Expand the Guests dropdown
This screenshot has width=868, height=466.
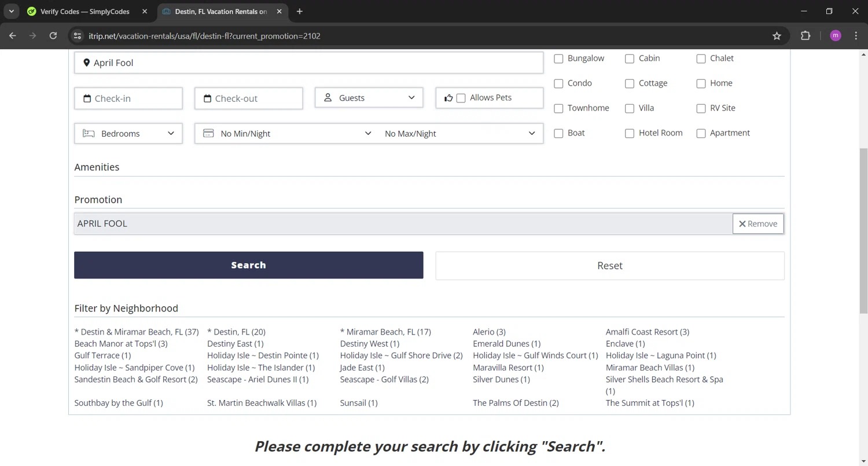[x=369, y=98]
